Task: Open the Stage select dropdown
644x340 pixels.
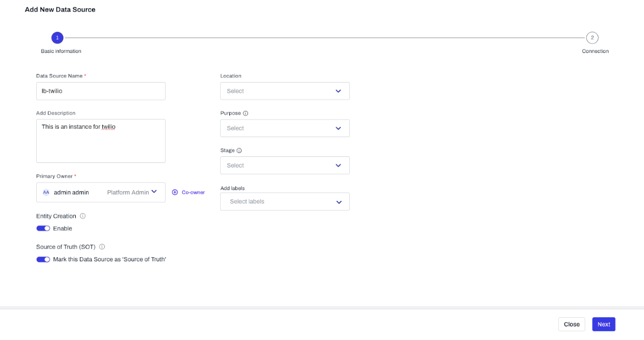Action: pos(285,165)
